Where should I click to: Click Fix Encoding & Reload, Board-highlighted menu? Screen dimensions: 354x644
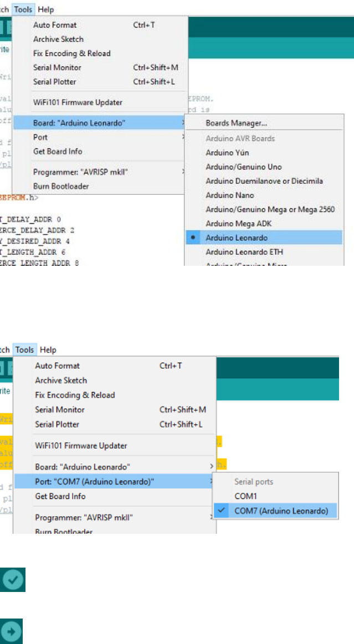click(x=99, y=53)
